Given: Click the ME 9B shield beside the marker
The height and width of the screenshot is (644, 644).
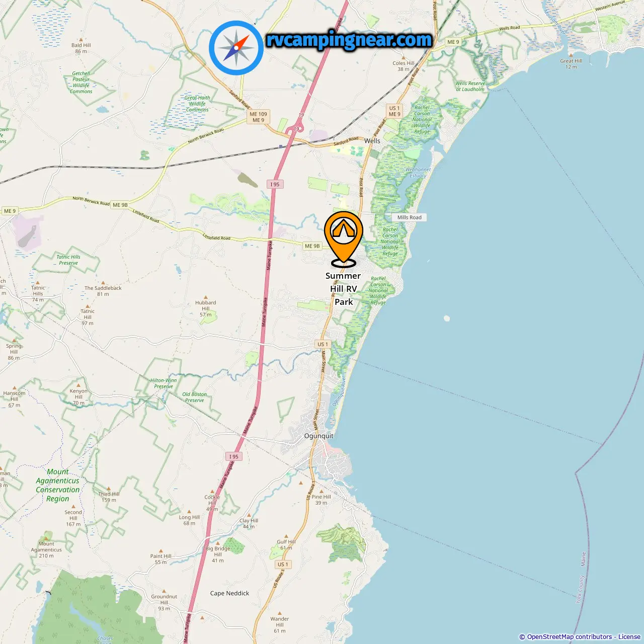Looking at the screenshot, I should click(312, 246).
